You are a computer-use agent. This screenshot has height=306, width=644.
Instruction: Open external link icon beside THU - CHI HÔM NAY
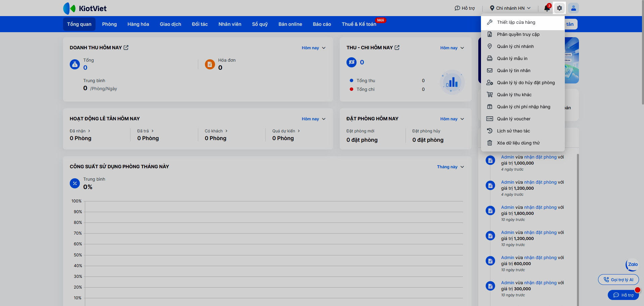click(x=397, y=48)
